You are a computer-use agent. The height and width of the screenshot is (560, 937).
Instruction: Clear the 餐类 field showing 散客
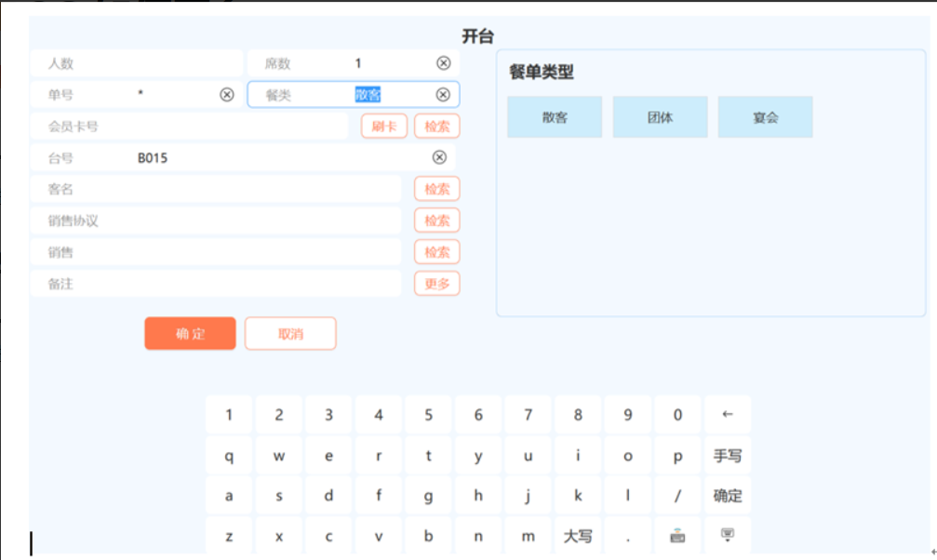pyautogui.click(x=443, y=95)
